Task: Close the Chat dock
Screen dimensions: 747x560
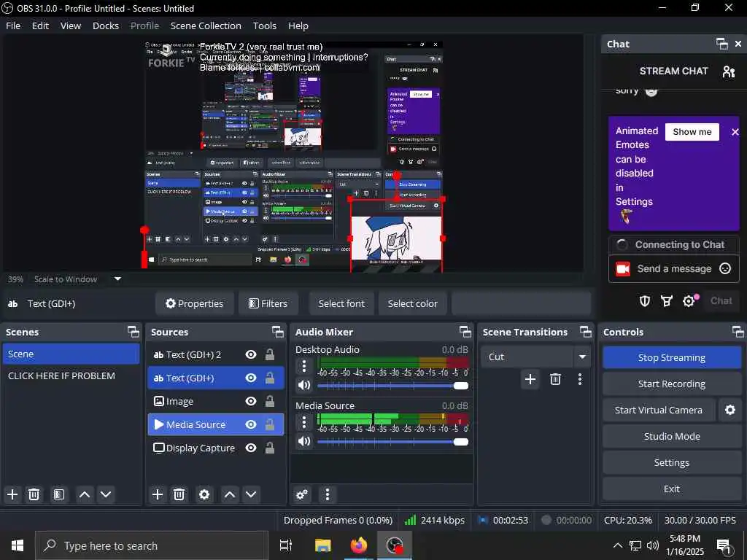Action: coord(738,44)
